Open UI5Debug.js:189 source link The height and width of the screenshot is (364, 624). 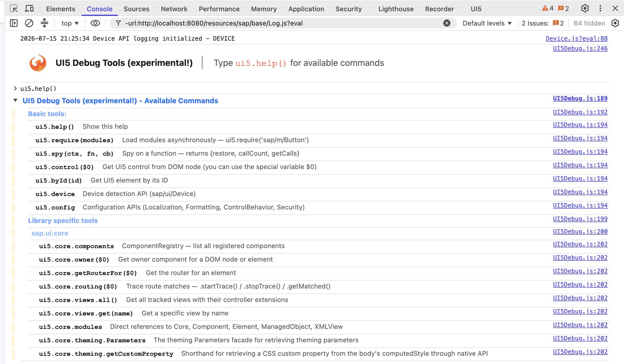[x=580, y=98]
